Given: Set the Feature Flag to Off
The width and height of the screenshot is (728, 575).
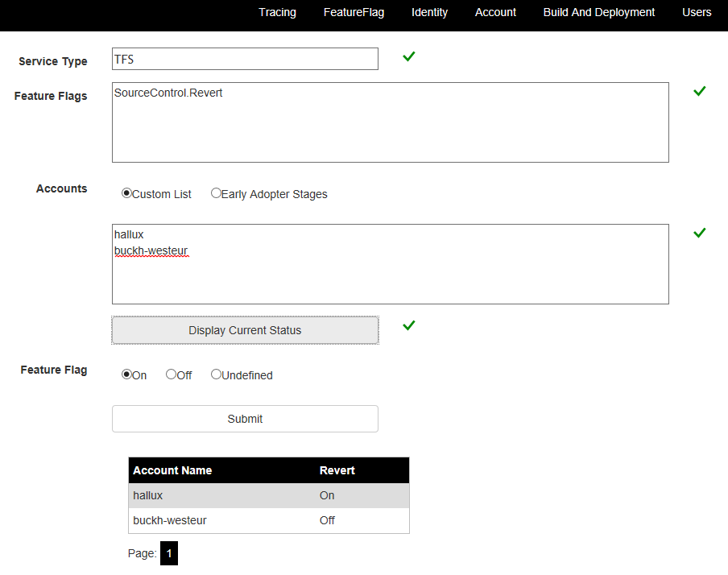Looking at the screenshot, I should [170, 374].
